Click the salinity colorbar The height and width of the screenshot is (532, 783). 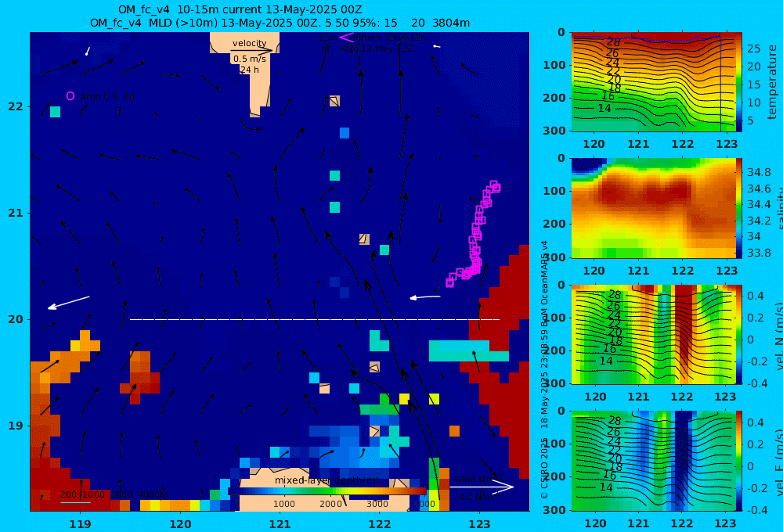(738, 208)
